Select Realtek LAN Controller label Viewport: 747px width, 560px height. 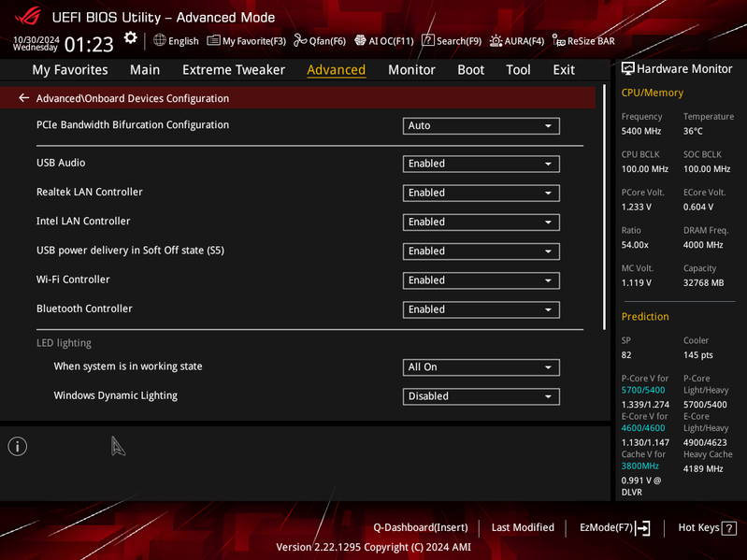click(90, 192)
